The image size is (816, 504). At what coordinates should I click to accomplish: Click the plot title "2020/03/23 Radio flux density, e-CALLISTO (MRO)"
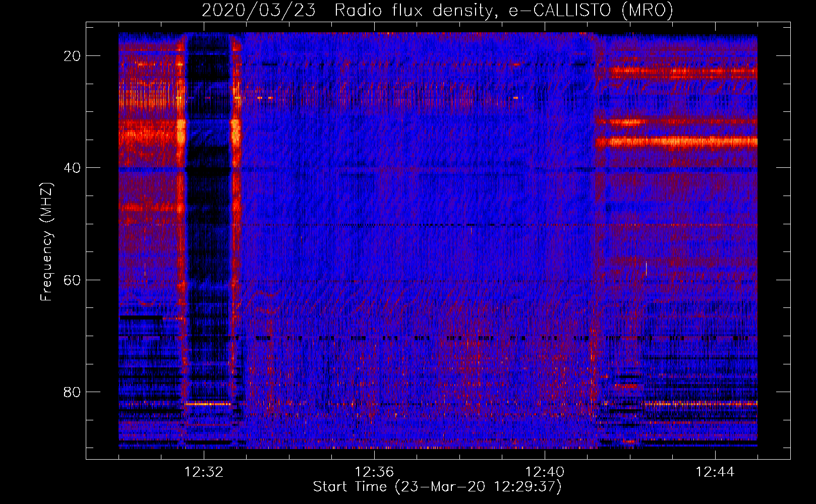pos(437,10)
